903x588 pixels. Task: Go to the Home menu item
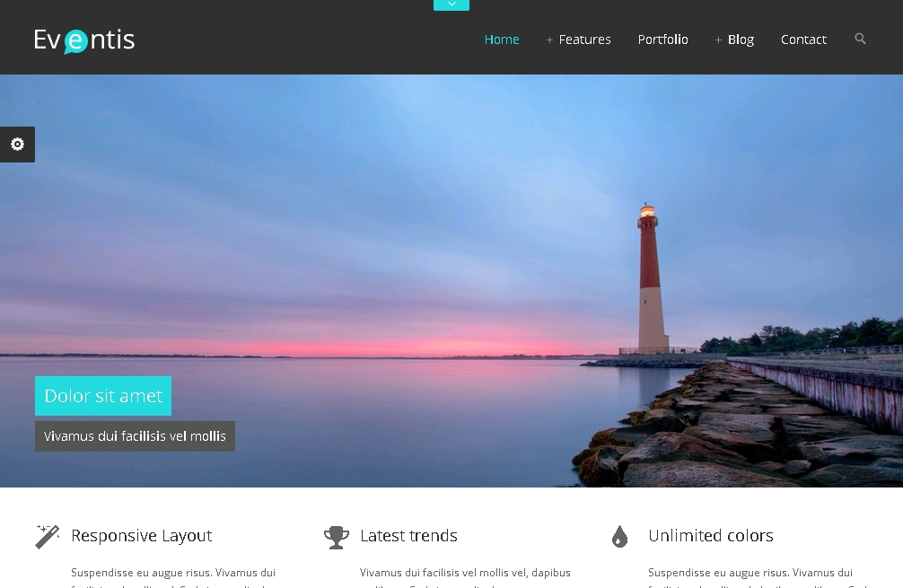pos(502,39)
